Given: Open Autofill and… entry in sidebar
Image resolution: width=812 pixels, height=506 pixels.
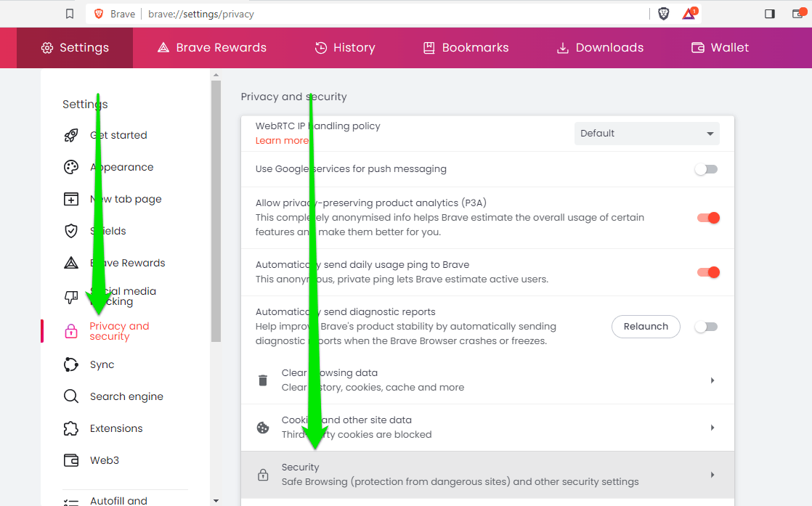Looking at the screenshot, I should click(118, 501).
